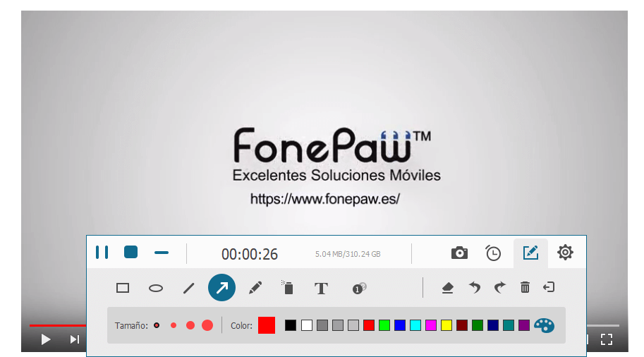
Task: Skip to the next video
Action: coord(74,339)
